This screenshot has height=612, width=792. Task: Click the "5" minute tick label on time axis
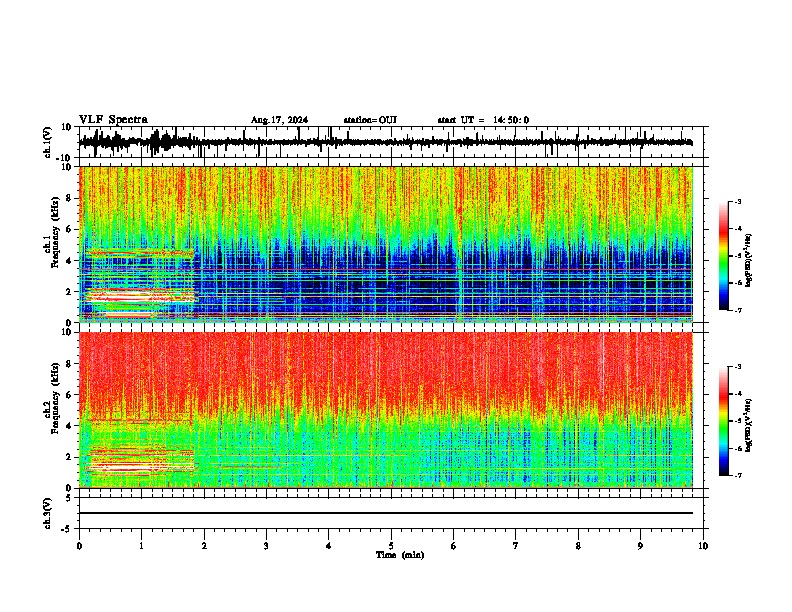(391, 546)
